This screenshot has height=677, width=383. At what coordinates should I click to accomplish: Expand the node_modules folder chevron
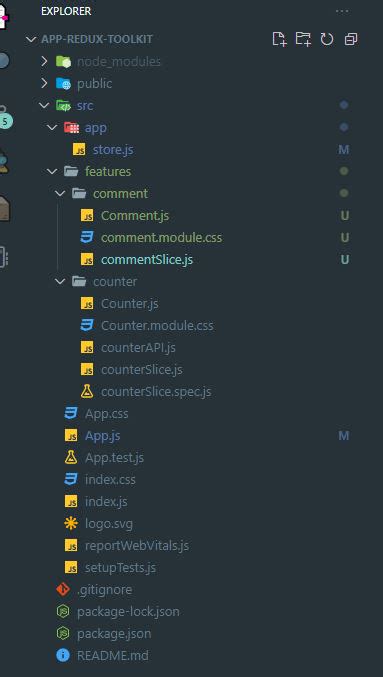click(x=44, y=61)
